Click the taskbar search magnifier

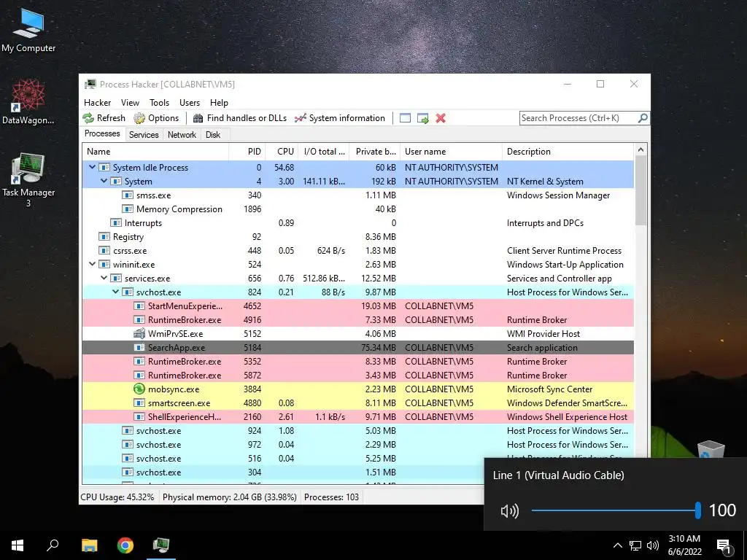(x=53, y=545)
